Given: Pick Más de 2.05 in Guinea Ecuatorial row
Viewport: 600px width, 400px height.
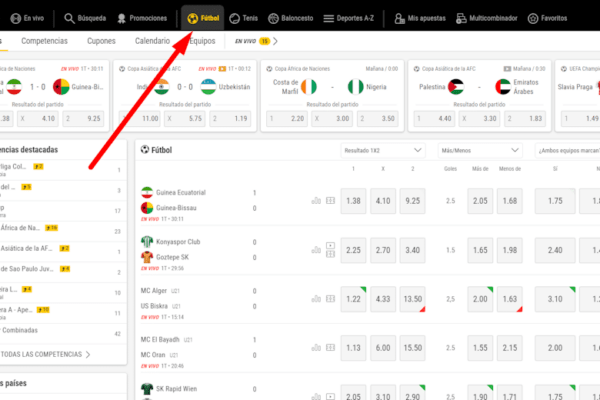Looking at the screenshot, I should pyautogui.click(x=480, y=201).
